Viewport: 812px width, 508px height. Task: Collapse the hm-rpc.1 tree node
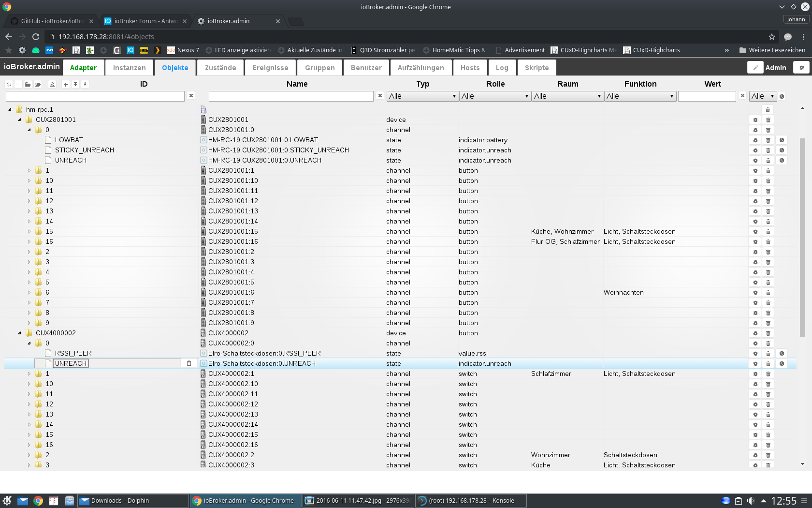10,110
